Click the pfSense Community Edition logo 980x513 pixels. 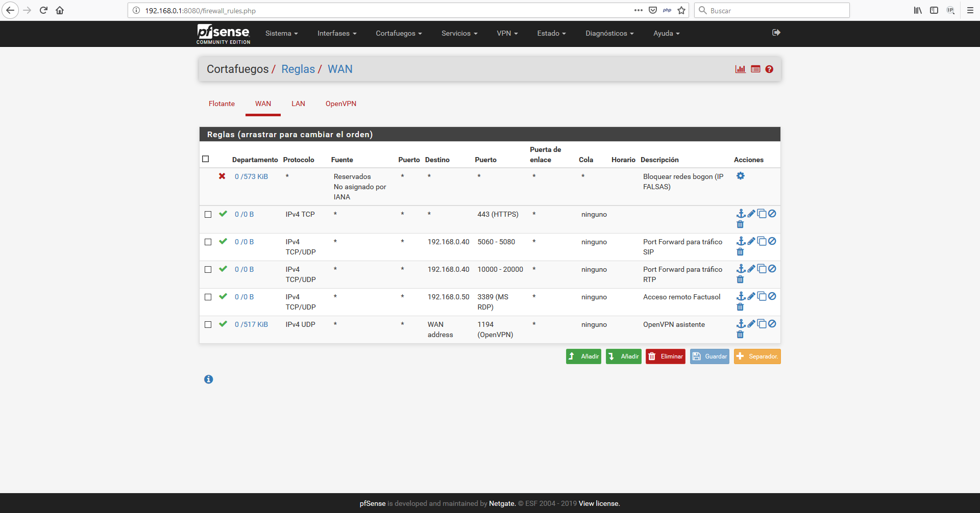click(x=224, y=34)
